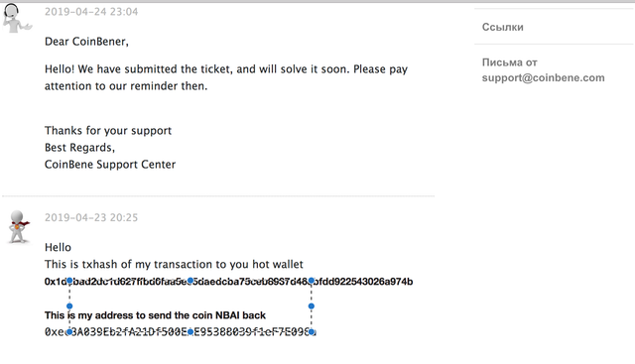Click the bottom-right selection handle dot

coord(311,332)
